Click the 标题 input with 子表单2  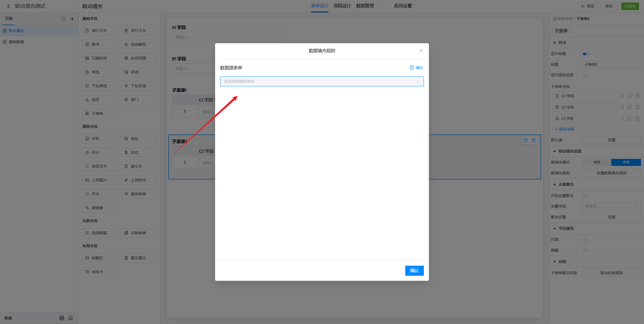[x=611, y=65]
